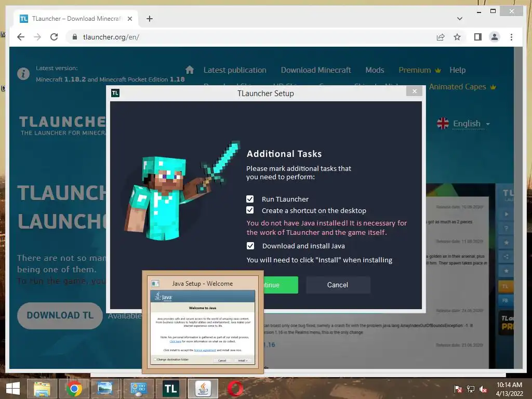Open Opera browser taskbar icon
Screen dimensions: 532x399
coord(235,389)
